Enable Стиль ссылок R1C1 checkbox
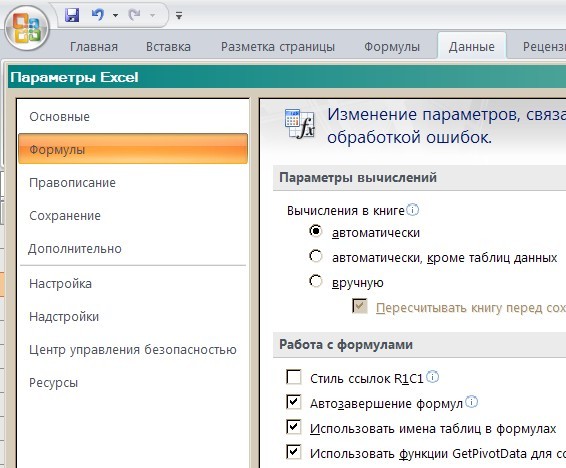566x468 pixels. 293,377
